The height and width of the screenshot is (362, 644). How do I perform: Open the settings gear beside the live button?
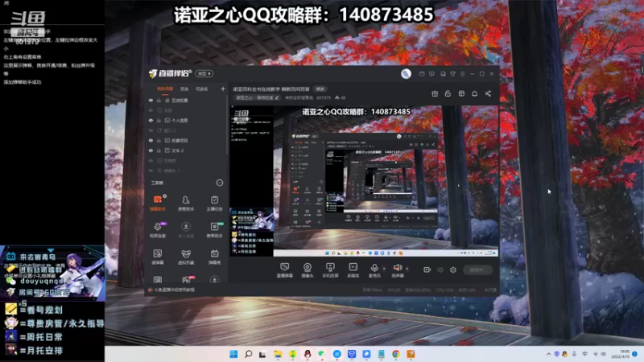[453, 269]
